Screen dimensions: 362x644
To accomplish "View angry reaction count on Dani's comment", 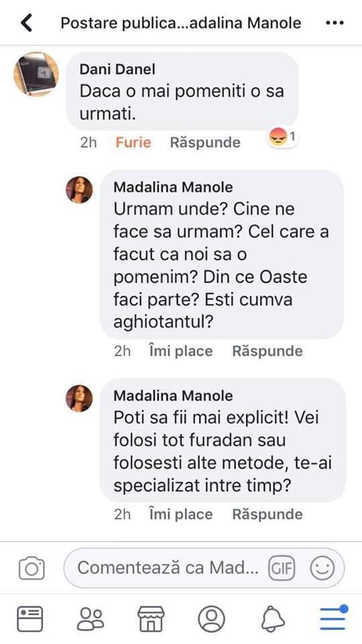I will [283, 137].
